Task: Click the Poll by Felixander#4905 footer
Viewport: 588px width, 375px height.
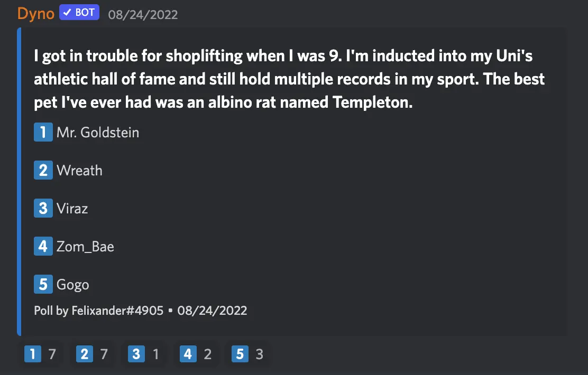Action: tap(98, 310)
